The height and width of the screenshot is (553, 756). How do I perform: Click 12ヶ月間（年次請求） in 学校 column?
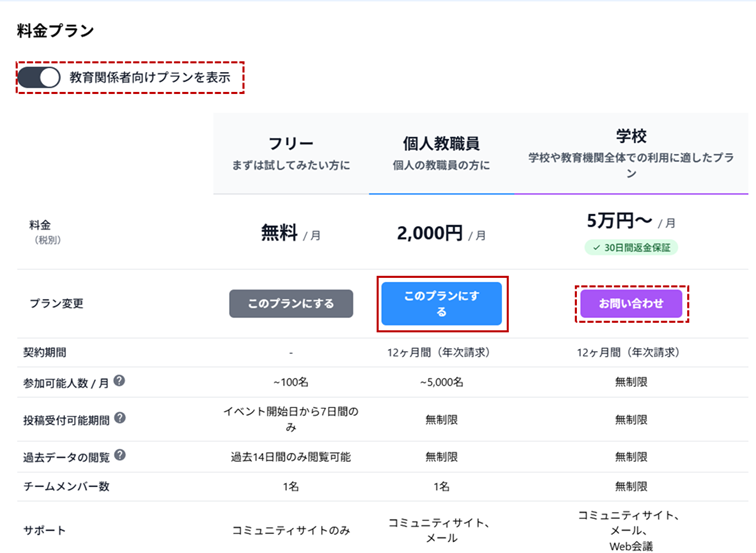coord(631,352)
